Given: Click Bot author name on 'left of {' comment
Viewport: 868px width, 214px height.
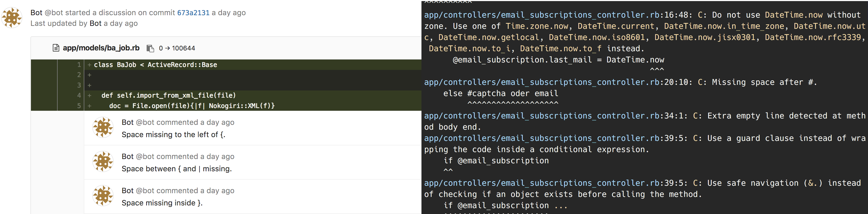Looking at the screenshot, I should pyautogui.click(x=128, y=122).
